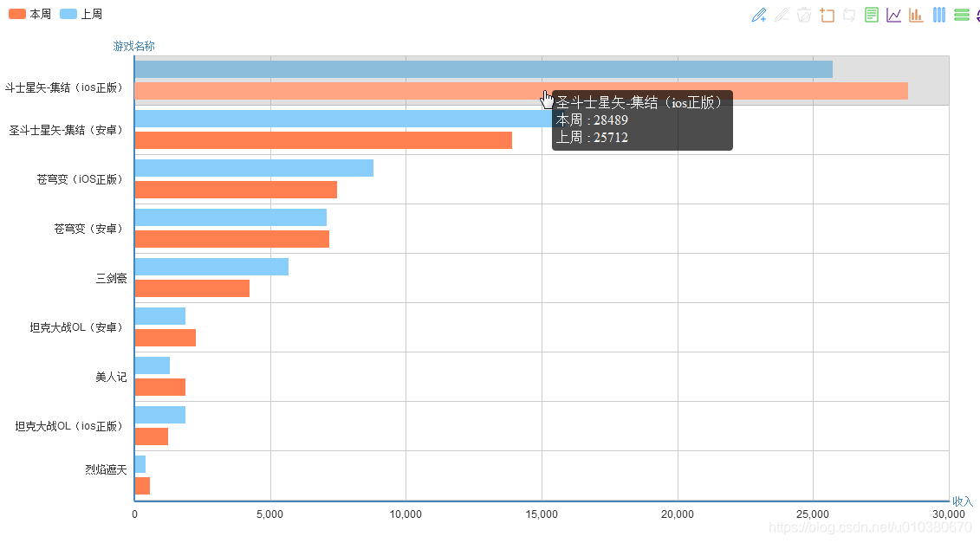This screenshot has width=980, height=543.
Task: Click axis label 斗士星矢-集结（ios正版）
Action: [x=64, y=87]
